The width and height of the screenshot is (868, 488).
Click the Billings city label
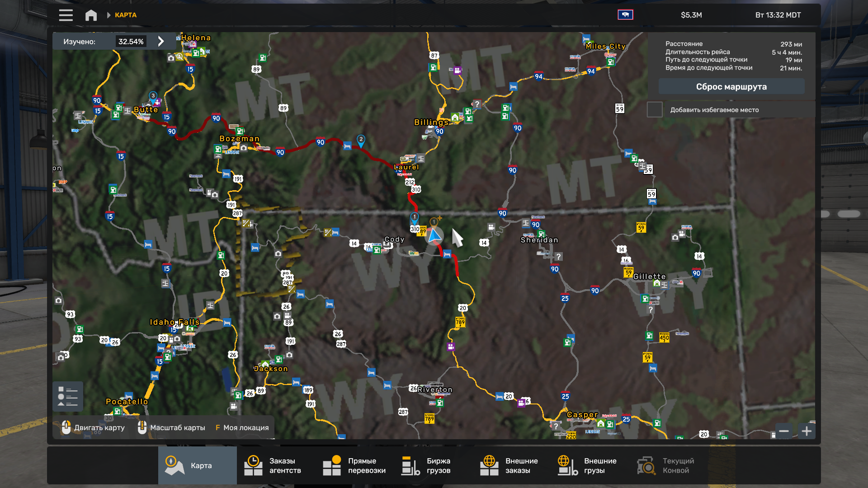coord(431,122)
